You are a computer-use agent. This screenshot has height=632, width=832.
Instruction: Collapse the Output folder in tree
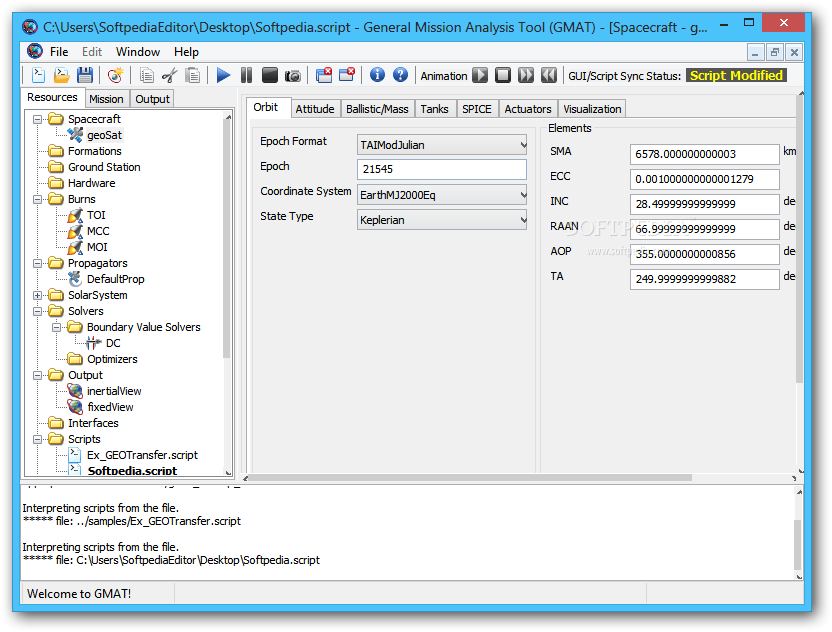click(38, 375)
